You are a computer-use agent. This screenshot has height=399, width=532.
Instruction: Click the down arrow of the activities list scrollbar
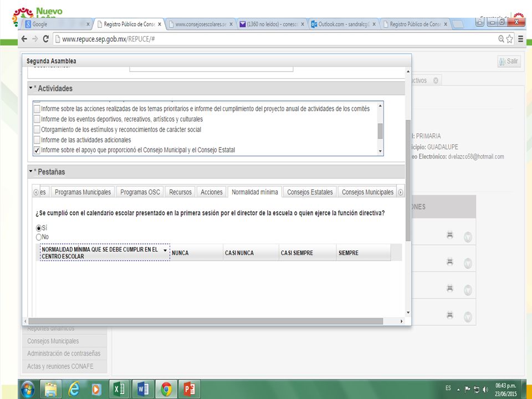[x=380, y=151]
